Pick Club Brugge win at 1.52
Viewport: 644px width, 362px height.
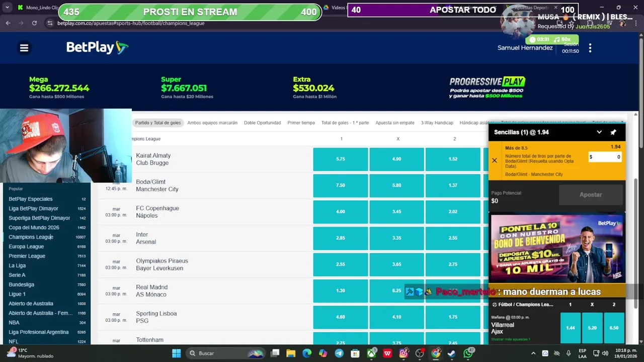[x=453, y=159]
